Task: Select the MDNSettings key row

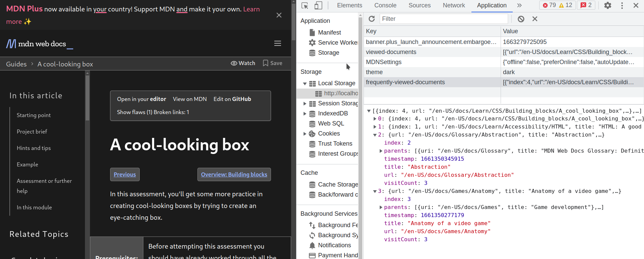Action: pos(504,62)
